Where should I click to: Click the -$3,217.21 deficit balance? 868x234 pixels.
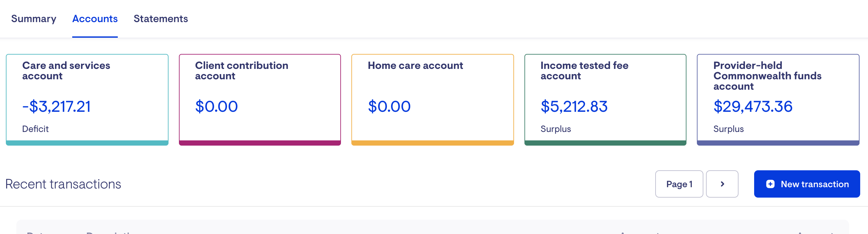click(56, 107)
